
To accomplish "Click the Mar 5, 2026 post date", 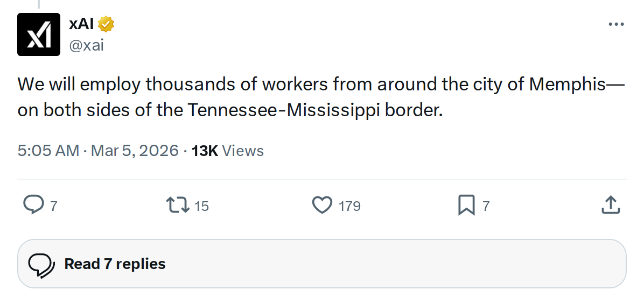I will (x=135, y=151).
